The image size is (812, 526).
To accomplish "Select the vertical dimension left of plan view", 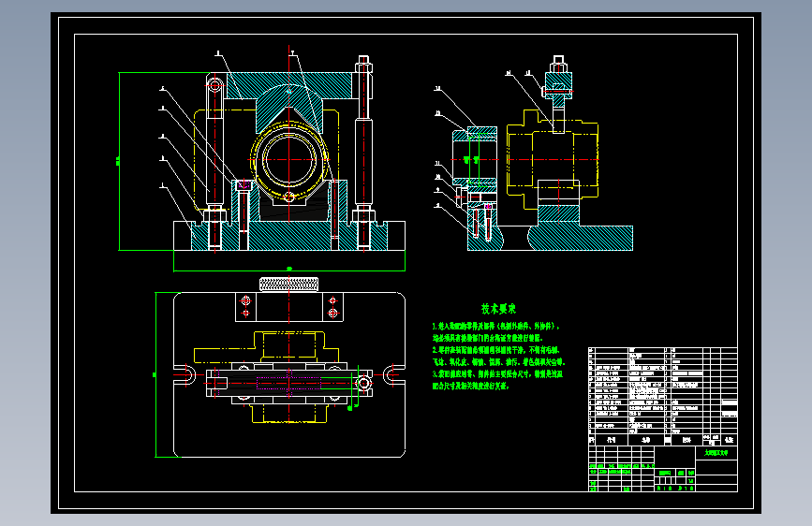I will (155, 374).
